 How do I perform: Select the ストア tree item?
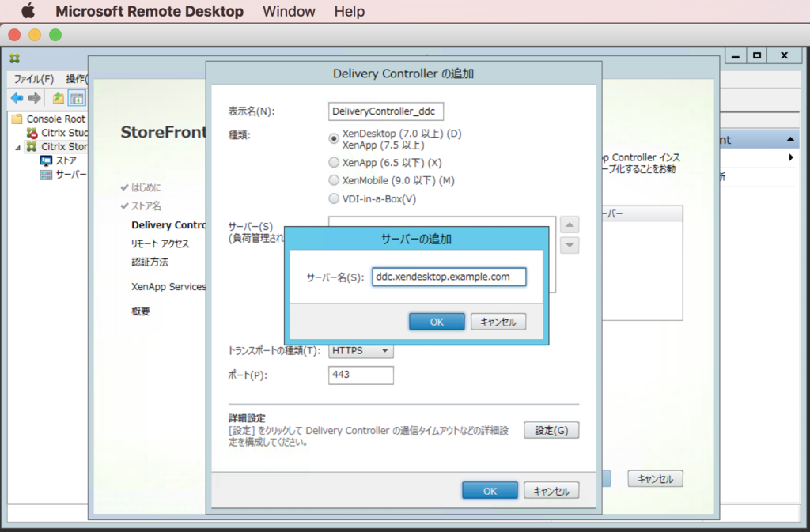(x=66, y=161)
